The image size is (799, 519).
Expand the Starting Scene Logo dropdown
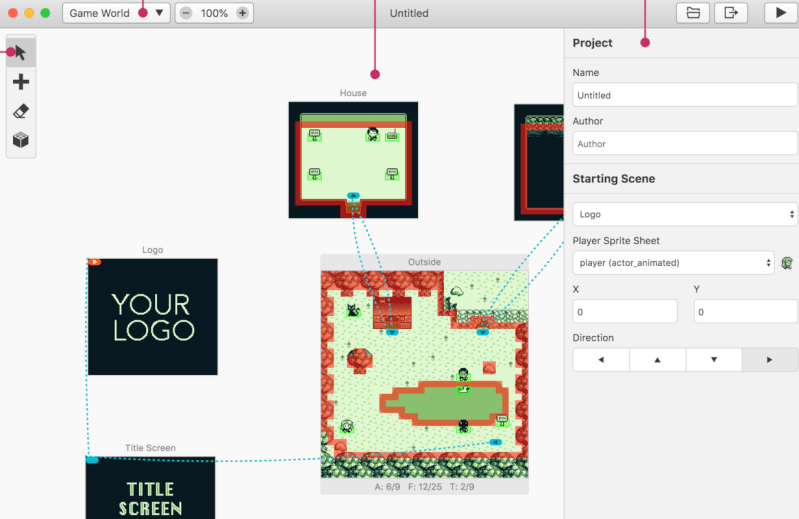click(684, 214)
